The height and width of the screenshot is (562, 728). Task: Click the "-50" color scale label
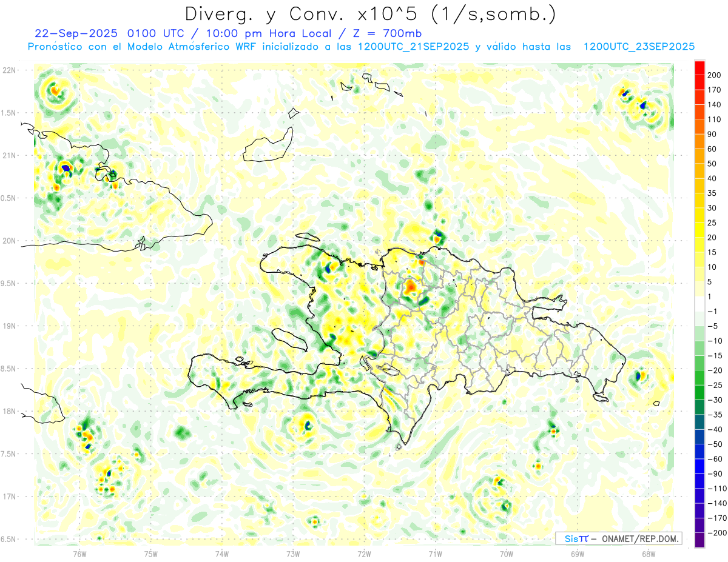[x=713, y=444]
